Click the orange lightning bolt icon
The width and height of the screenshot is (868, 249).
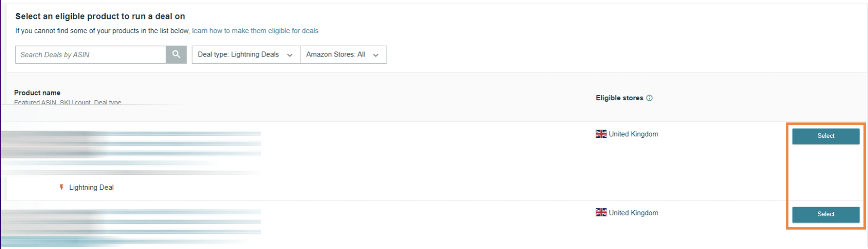(x=61, y=187)
